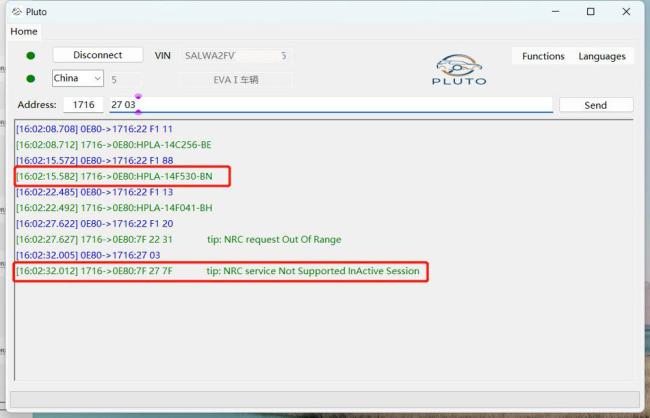
Task: Click the Pluto app icon in title bar
Action: click(x=16, y=12)
